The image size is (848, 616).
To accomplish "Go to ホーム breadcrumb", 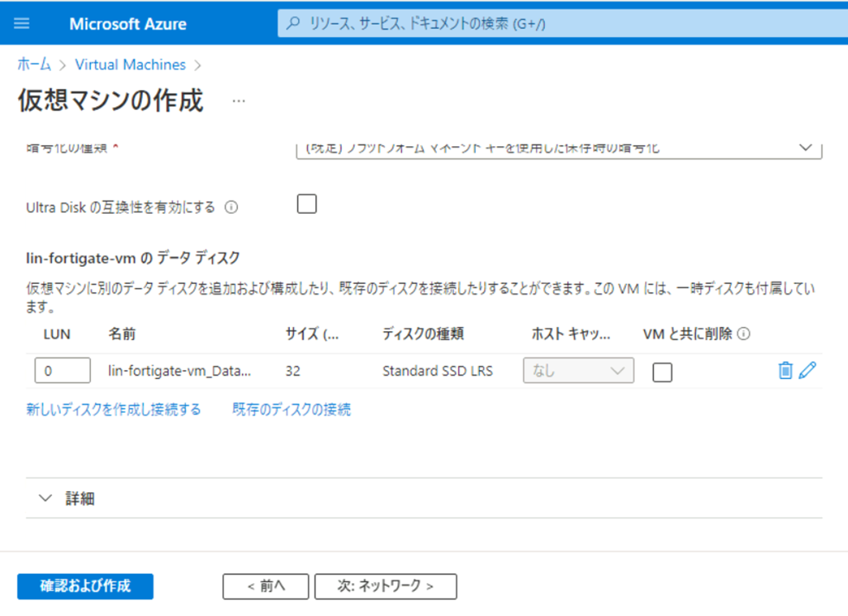I will (34, 64).
